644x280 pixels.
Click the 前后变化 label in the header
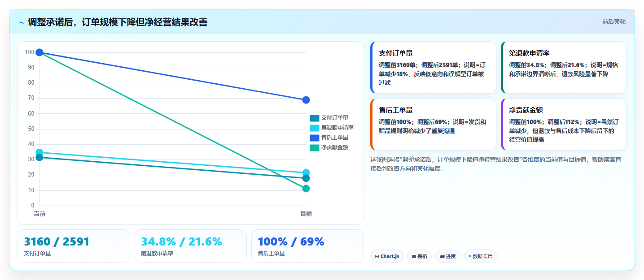[x=613, y=22]
